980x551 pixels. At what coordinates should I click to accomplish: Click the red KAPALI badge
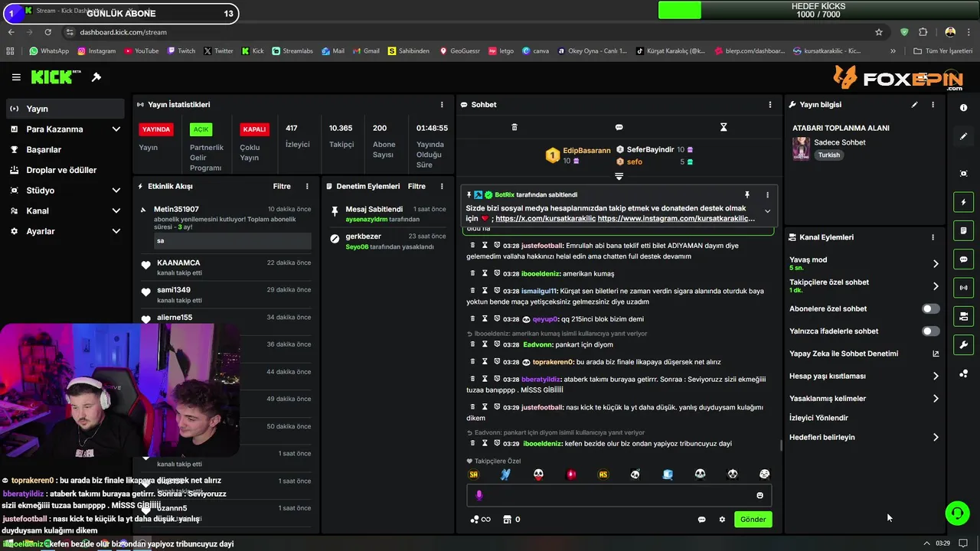[x=254, y=129]
